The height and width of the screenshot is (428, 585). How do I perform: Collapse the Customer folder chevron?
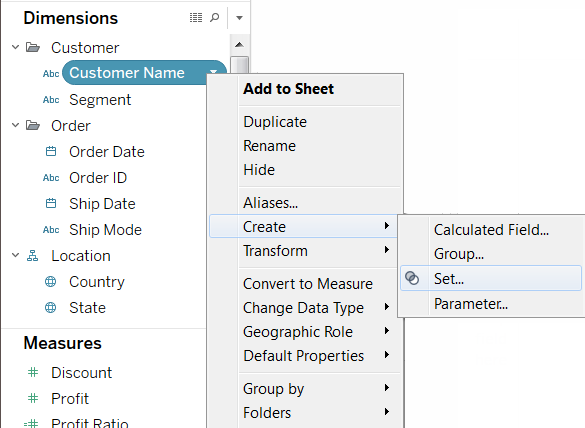click(15, 47)
